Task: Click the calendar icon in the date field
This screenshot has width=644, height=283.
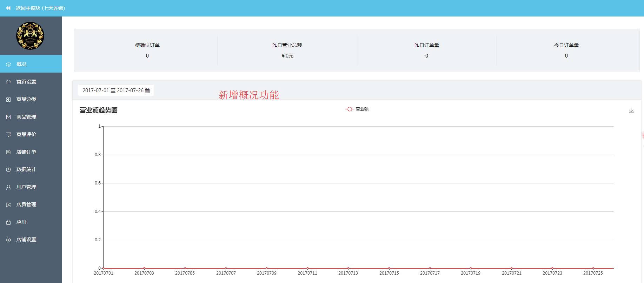Action: pos(147,90)
